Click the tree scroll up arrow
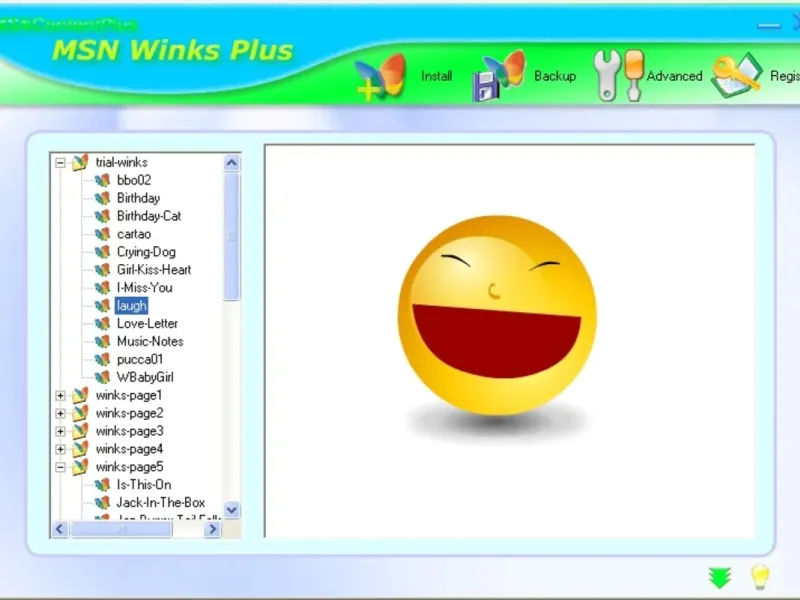800x600 pixels. tap(232, 163)
